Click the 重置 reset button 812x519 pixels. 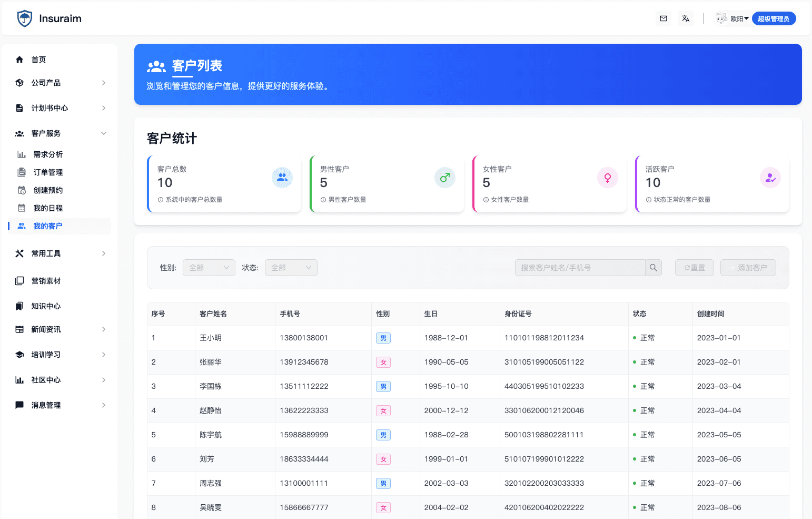click(694, 267)
